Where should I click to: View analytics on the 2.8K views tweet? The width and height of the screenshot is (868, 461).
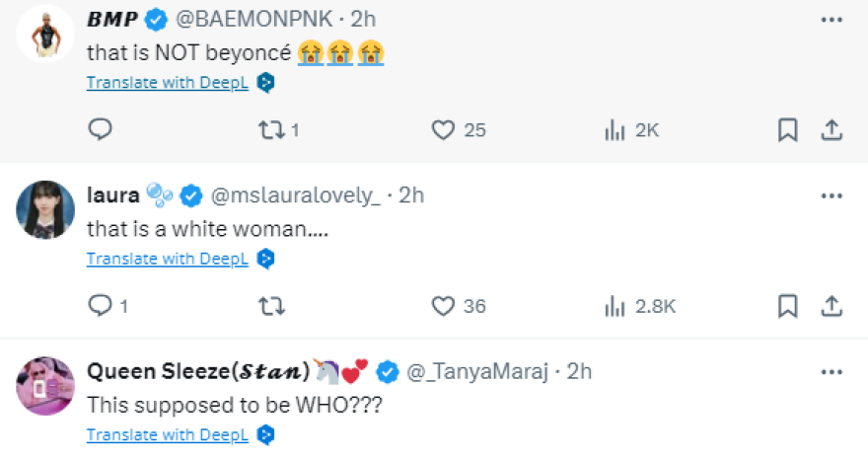(615, 306)
